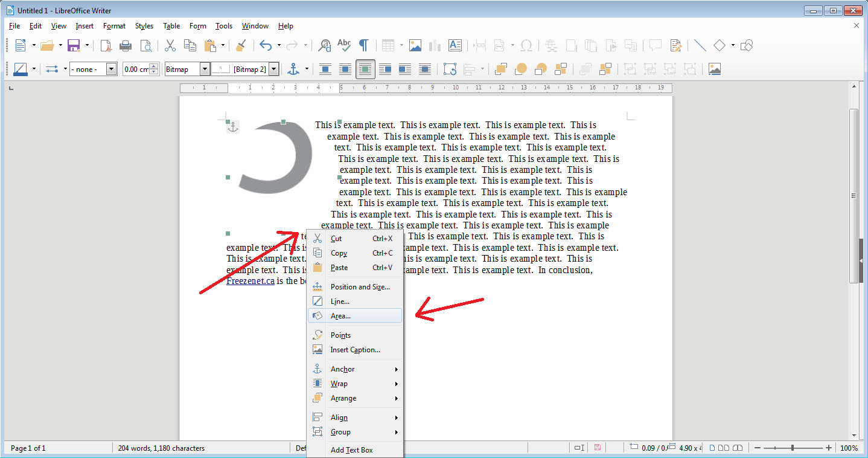This screenshot has width=868, height=458.
Task: Open the Format menu
Action: pos(114,26)
